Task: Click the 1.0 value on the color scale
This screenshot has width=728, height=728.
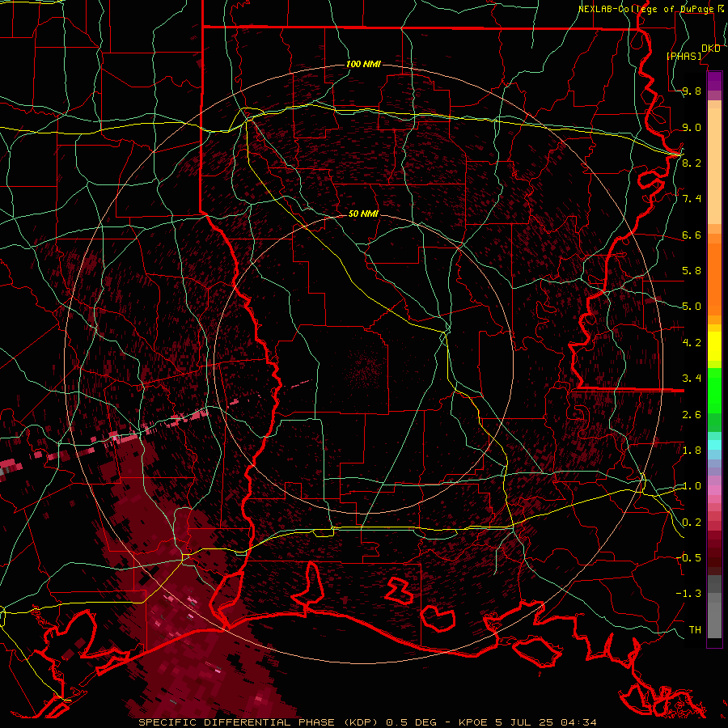Action: tap(692, 486)
